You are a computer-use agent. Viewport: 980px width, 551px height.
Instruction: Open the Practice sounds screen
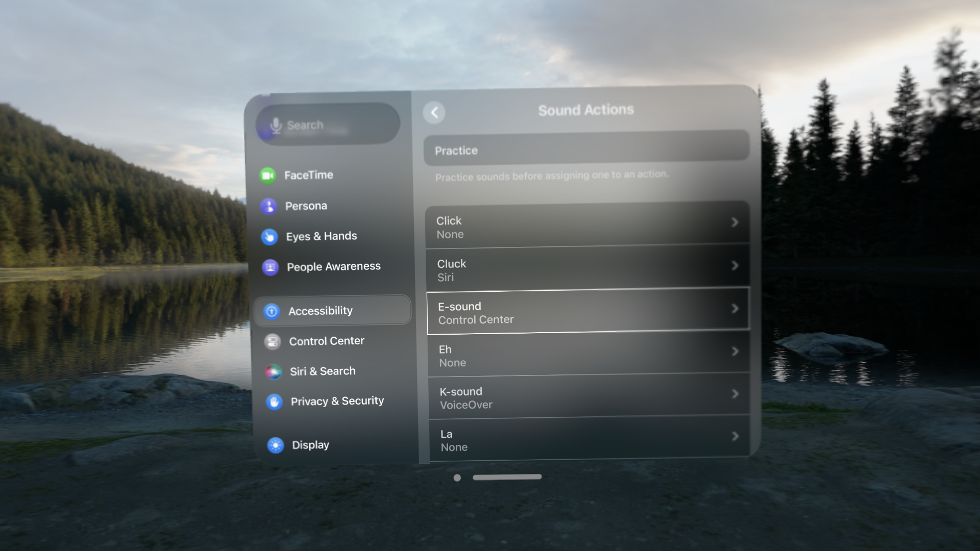click(x=585, y=150)
